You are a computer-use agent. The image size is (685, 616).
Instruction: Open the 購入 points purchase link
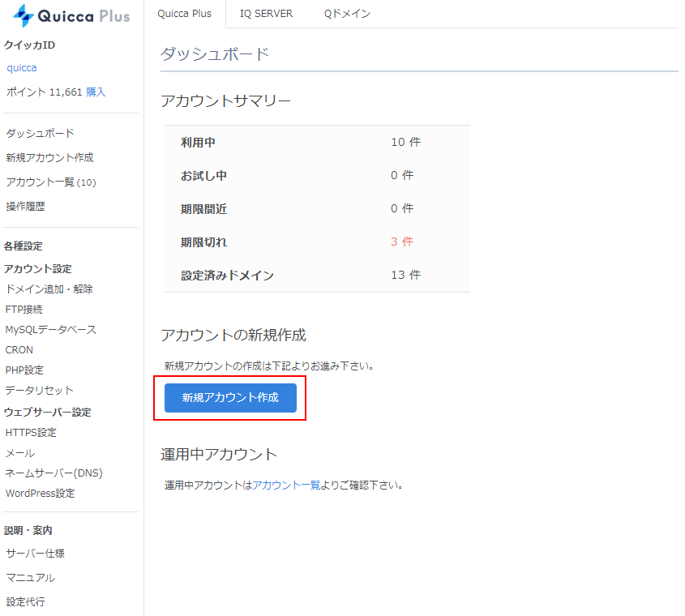[96, 92]
